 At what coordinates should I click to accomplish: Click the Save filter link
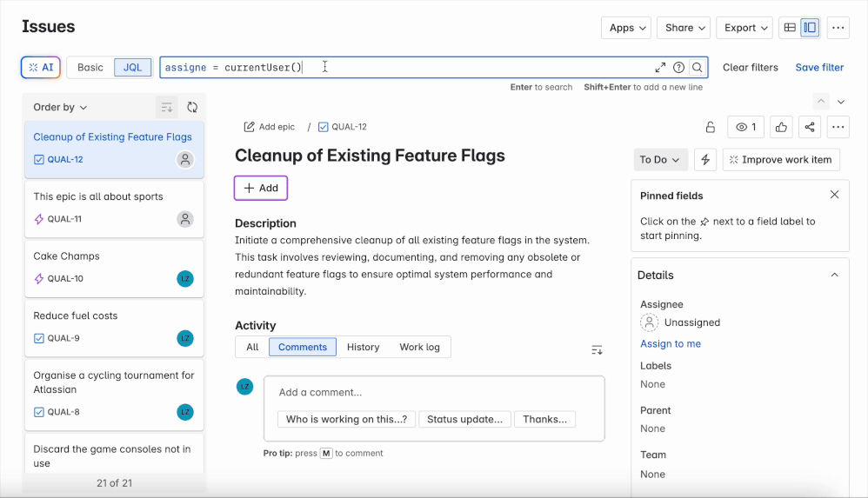pos(819,67)
